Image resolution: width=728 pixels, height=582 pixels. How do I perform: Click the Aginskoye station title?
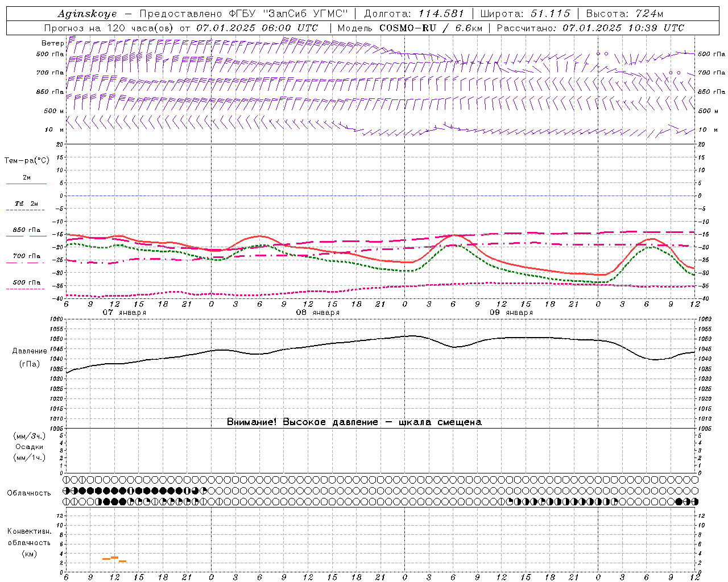coord(87,14)
